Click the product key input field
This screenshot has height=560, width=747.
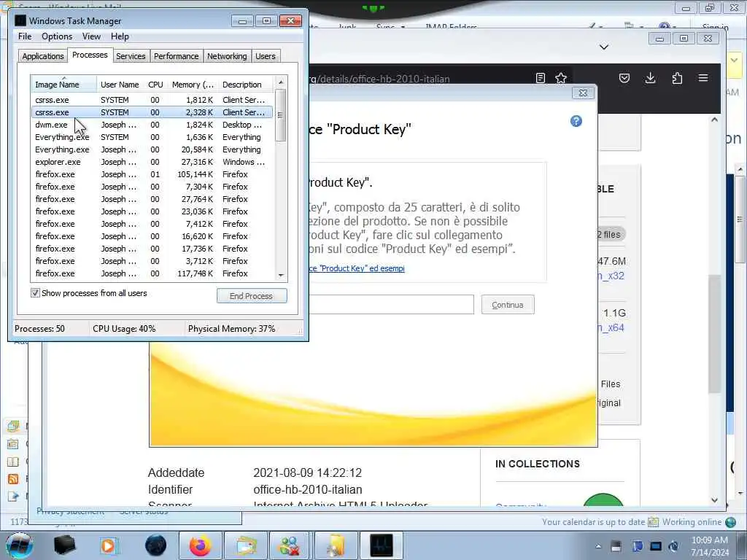(x=391, y=304)
